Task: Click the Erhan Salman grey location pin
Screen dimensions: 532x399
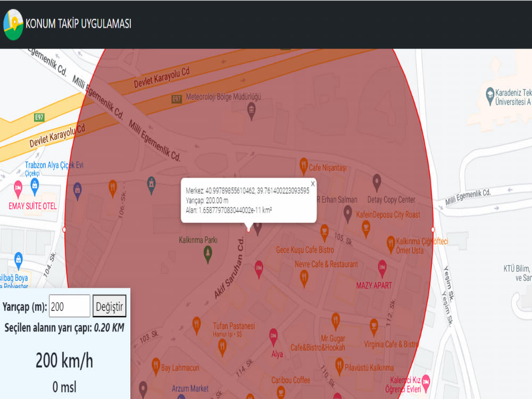Action: (348, 214)
